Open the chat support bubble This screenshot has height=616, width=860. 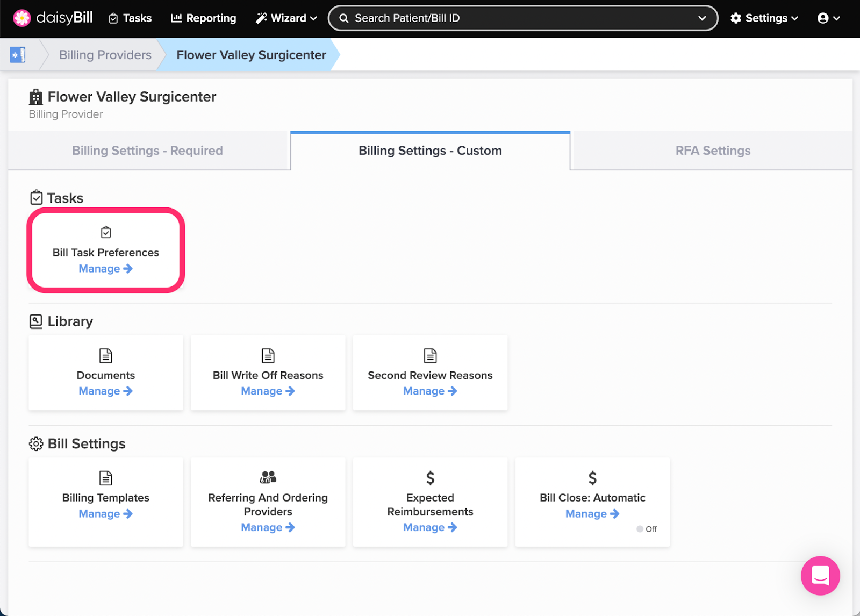click(820, 576)
